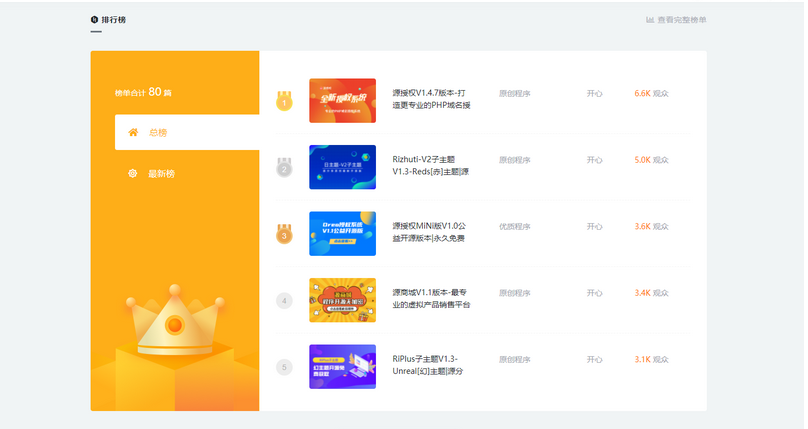The height and width of the screenshot is (429, 808).
Task: Switch to the 最新榜 tab
Action: click(161, 174)
